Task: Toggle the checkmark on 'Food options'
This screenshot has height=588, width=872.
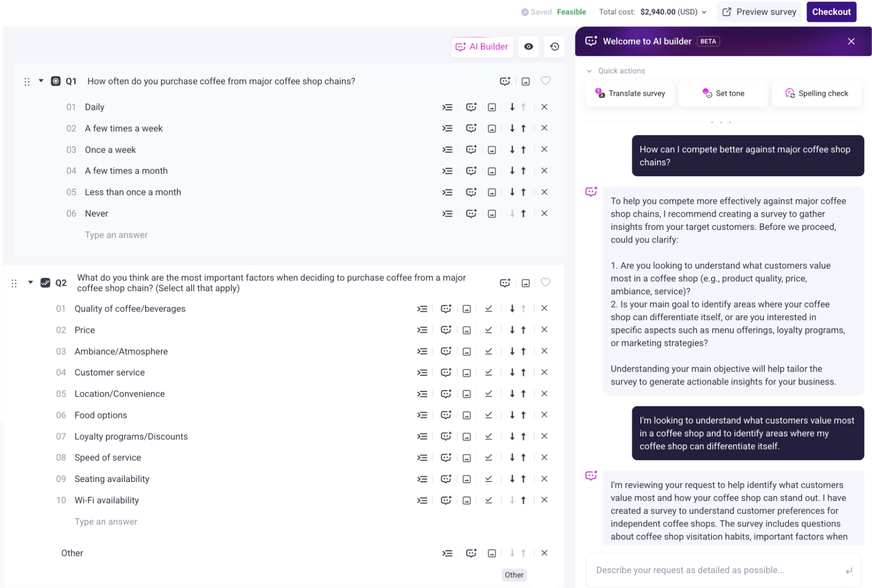Action: 489,415
